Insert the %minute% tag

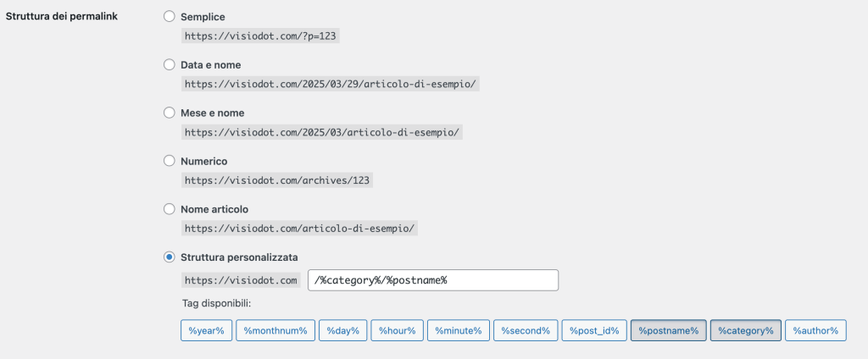[x=459, y=330]
